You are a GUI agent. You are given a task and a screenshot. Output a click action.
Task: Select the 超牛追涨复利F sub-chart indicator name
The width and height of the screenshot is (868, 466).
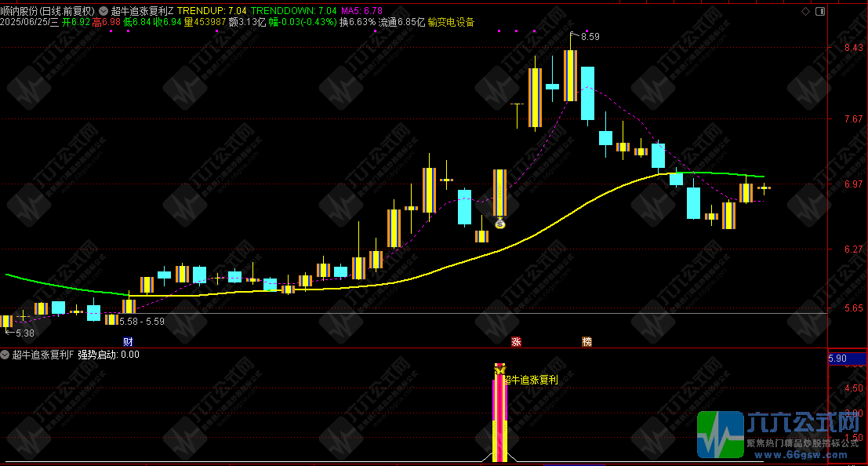[42, 355]
